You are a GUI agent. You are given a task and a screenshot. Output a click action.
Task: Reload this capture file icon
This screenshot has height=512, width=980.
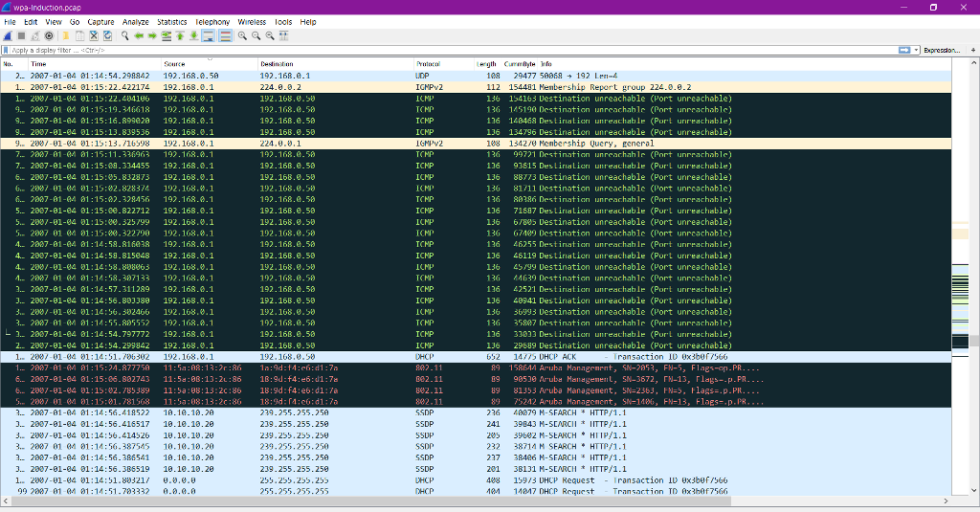[x=107, y=36]
